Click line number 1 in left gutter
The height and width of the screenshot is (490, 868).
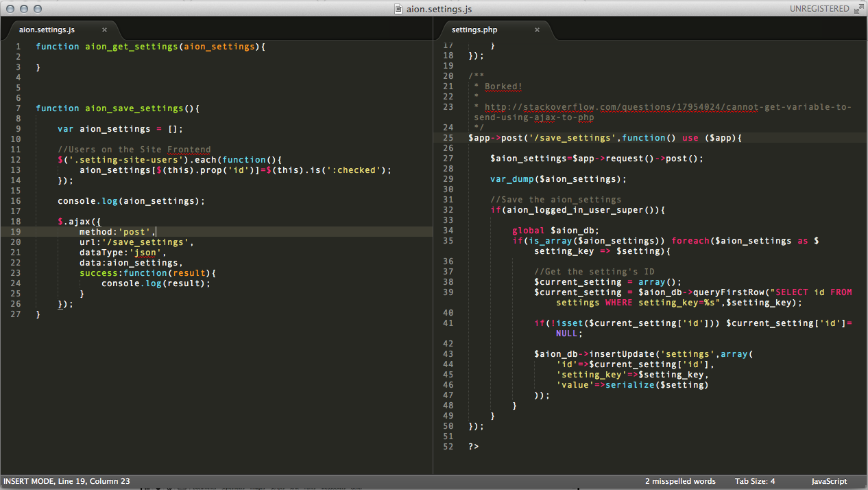(18, 47)
